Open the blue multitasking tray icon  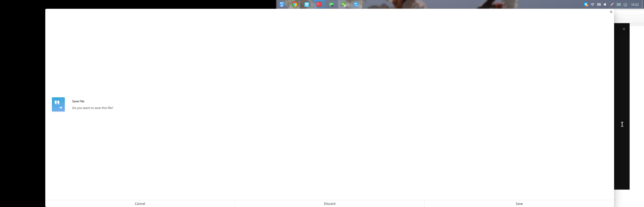(x=586, y=4)
